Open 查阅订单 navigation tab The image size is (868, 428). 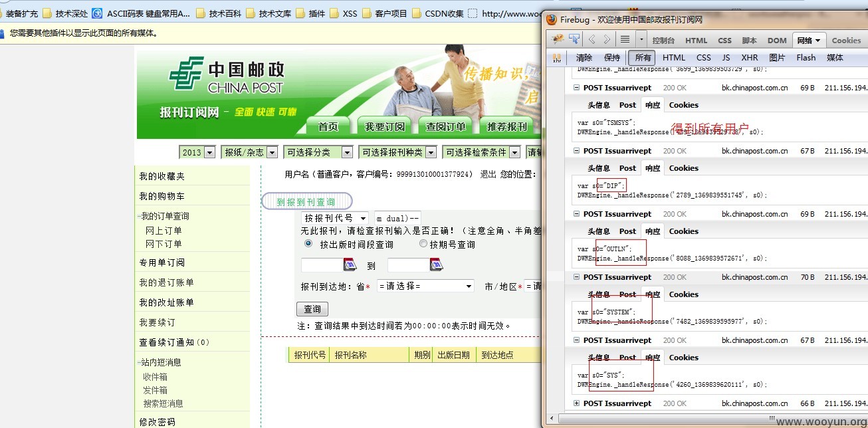[445, 126]
